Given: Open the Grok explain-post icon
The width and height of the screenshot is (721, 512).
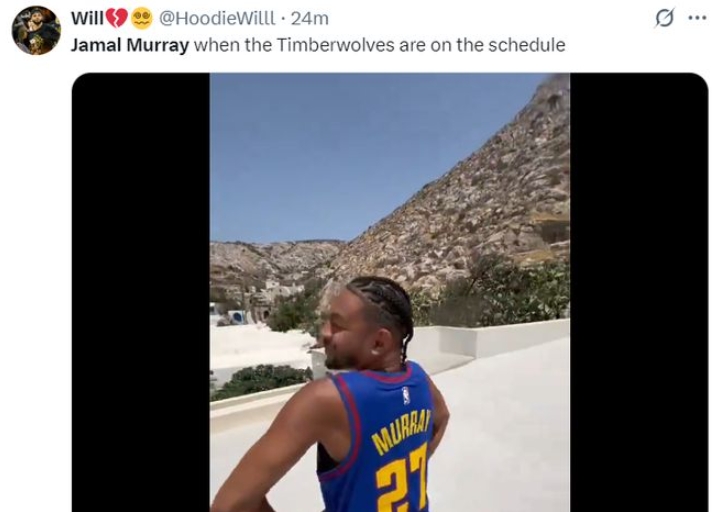Looking at the screenshot, I should [664, 18].
